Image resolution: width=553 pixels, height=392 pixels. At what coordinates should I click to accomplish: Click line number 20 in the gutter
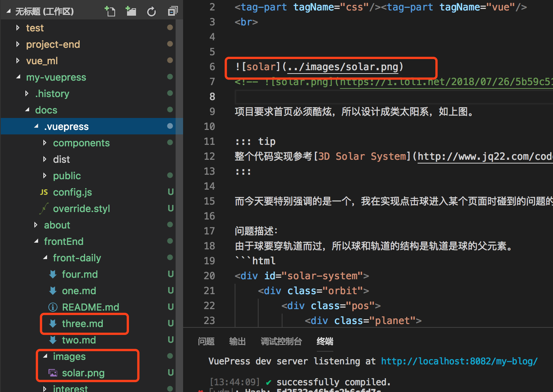[209, 276]
